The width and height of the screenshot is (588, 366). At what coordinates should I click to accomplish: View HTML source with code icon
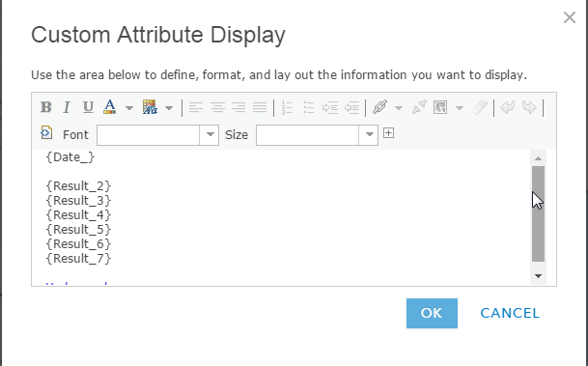point(46,132)
